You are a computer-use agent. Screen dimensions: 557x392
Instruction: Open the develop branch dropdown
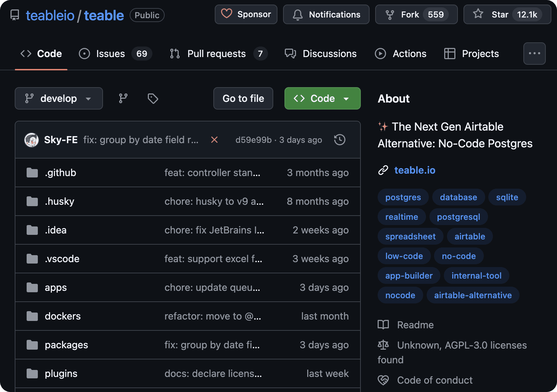[x=59, y=98]
